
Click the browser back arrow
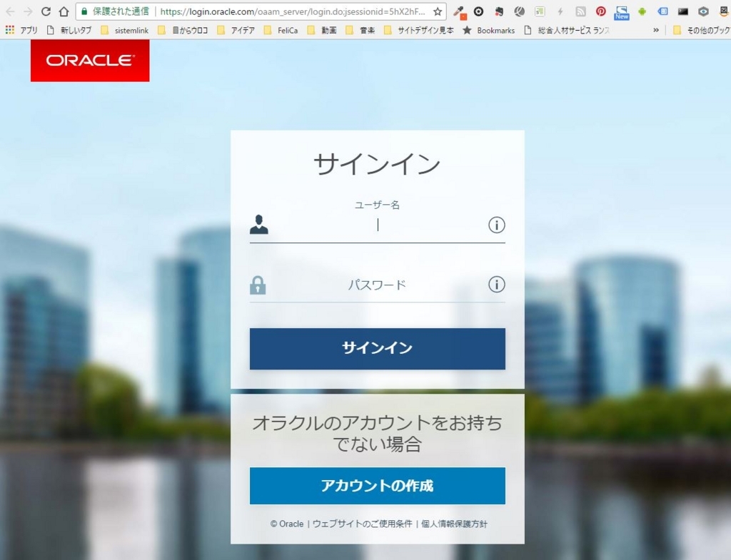tap(10, 11)
